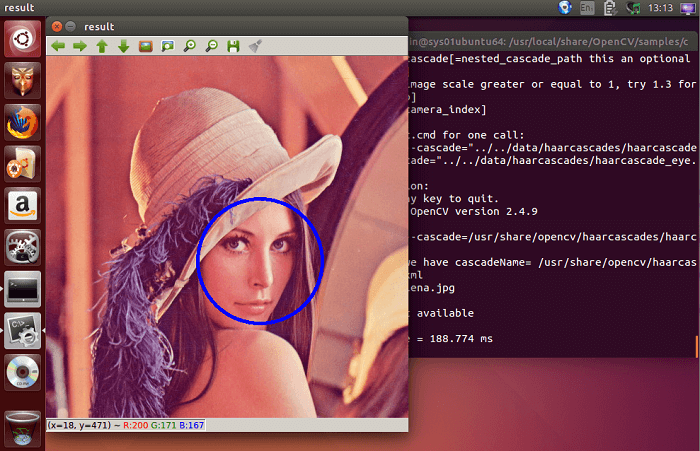Minimize the result window
This screenshot has height=451, width=700.
(x=70, y=26)
